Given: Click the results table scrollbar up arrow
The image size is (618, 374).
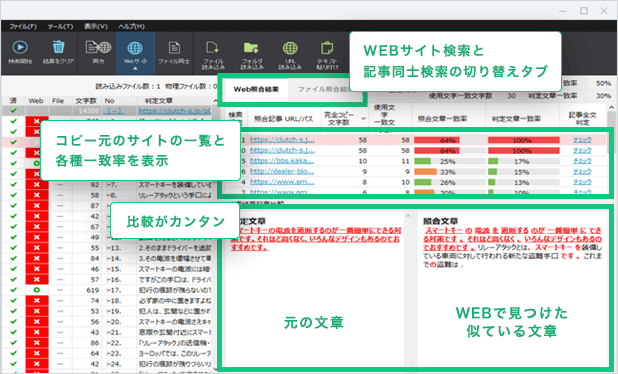Looking at the screenshot, I should (x=611, y=107).
